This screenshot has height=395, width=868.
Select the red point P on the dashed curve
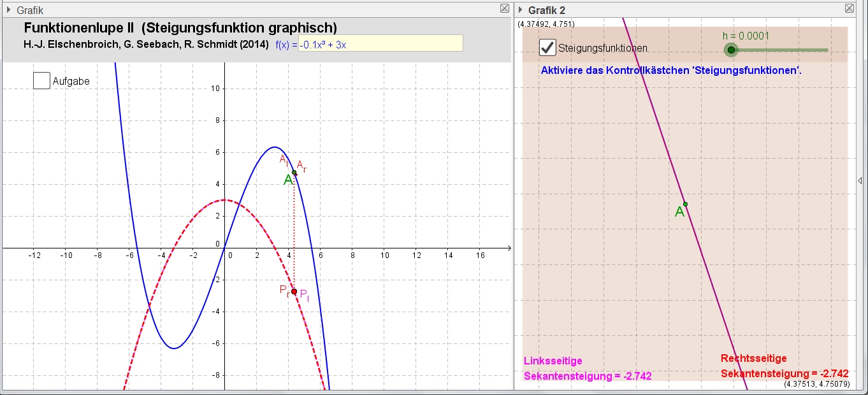[x=294, y=292]
